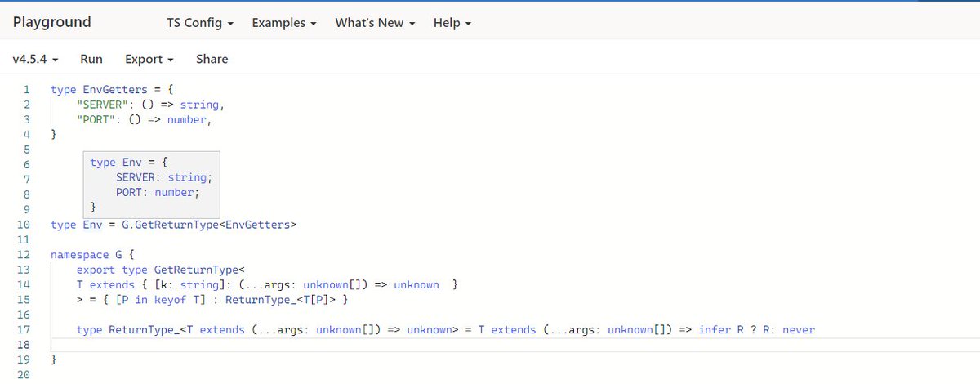Click 'string' return type on line 2

(x=199, y=105)
